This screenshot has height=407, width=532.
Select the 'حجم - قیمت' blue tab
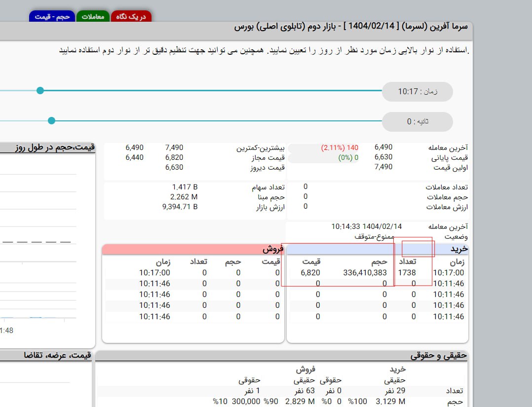[x=52, y=16]
